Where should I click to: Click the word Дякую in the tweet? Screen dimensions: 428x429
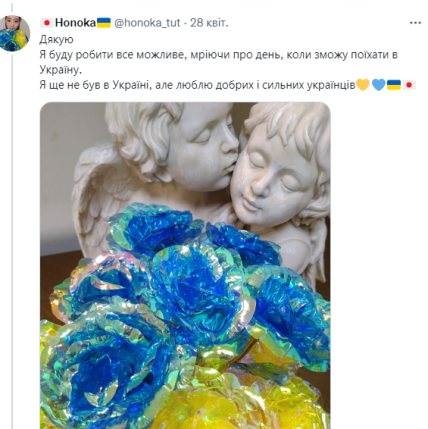(x=56, y=39)
